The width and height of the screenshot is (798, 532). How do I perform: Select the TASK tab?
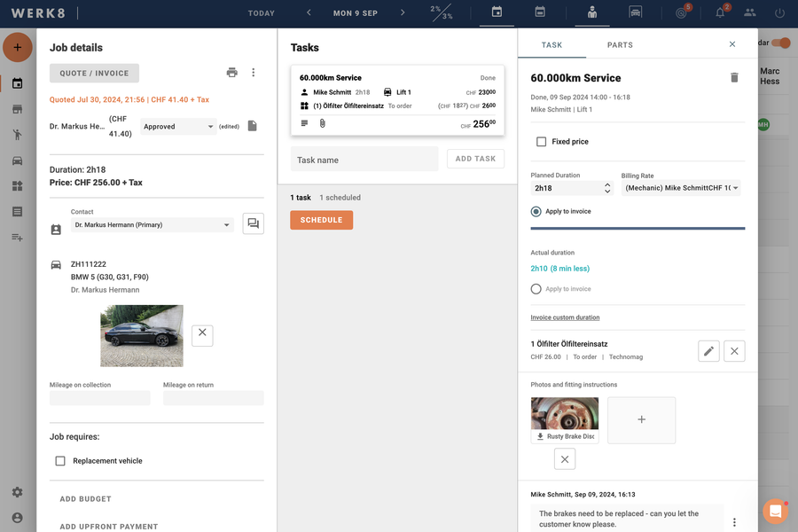[552, 44]
